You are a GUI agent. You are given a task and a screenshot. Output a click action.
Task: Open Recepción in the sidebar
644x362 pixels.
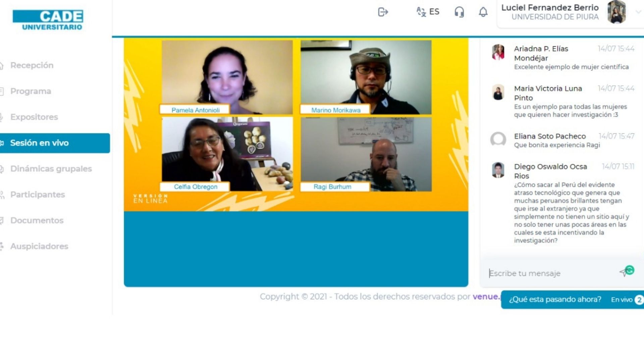point(32,65)
